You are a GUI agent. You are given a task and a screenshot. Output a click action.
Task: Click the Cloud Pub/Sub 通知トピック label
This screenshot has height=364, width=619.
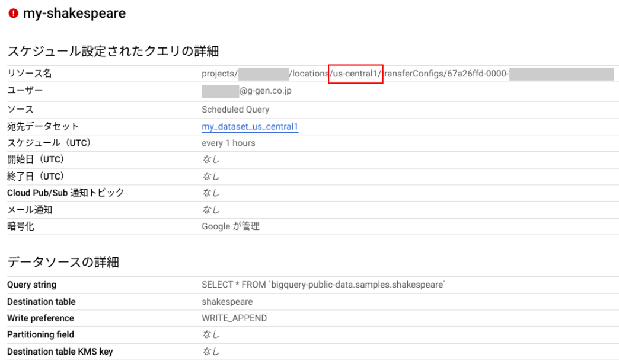[66, 193]
